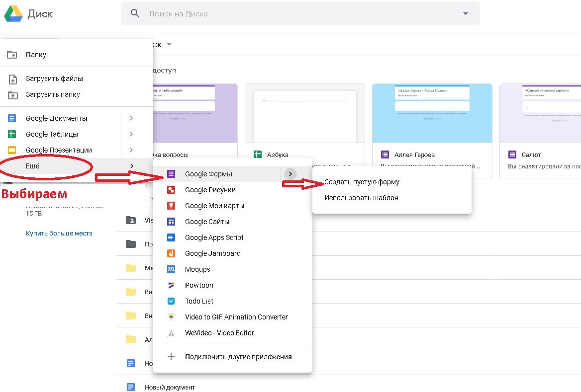Choose Загрузить папку from the menu
581x392 pixels.
coord(76,95)
